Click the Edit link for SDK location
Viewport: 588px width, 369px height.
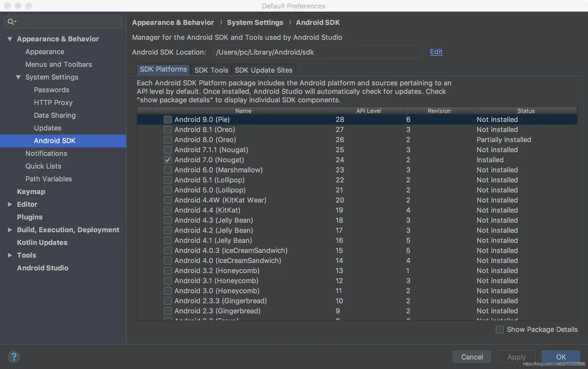tap(436, 52)
